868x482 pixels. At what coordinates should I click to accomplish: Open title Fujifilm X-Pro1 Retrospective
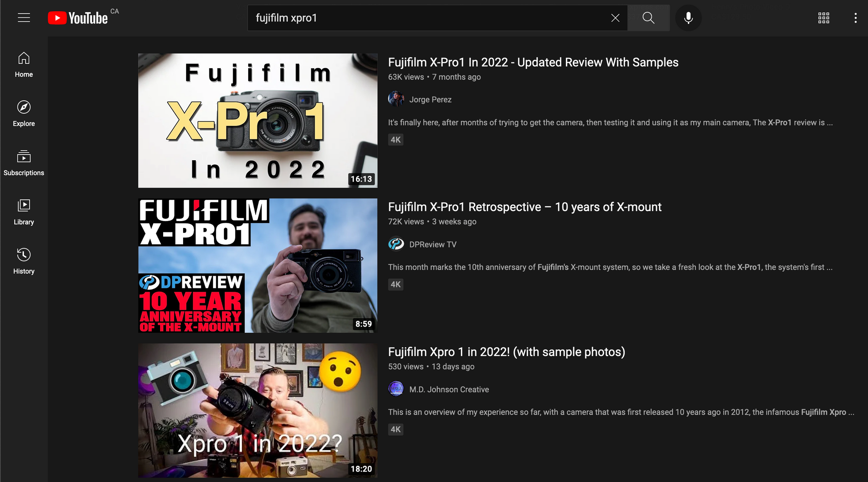pyautogui.click(x=525, y=207)
